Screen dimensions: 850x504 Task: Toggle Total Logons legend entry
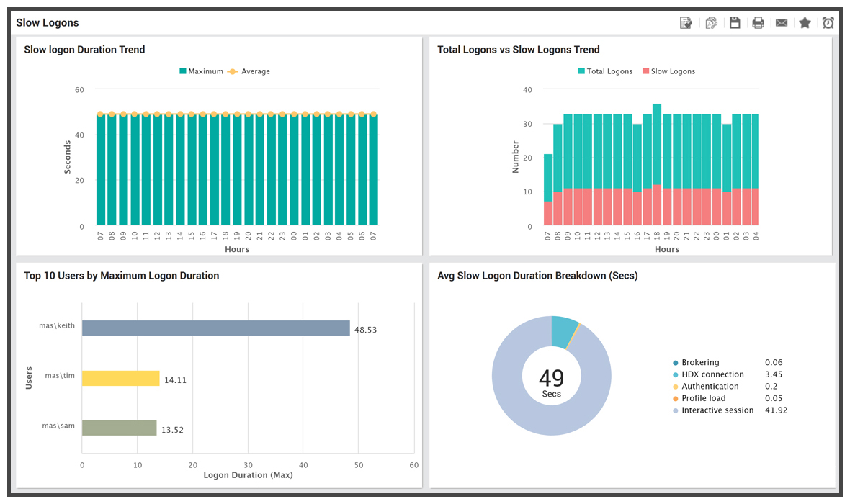tap(605, 71)
